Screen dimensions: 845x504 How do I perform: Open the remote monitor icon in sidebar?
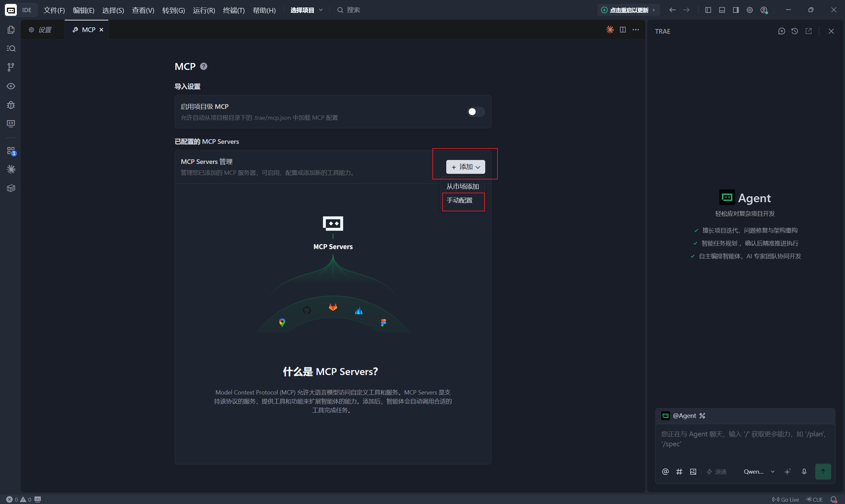pyautogui.click(x=11, y=124)
